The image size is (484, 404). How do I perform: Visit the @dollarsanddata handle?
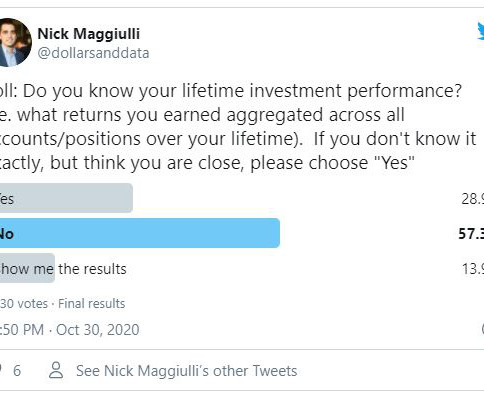[x=93, y=53]
